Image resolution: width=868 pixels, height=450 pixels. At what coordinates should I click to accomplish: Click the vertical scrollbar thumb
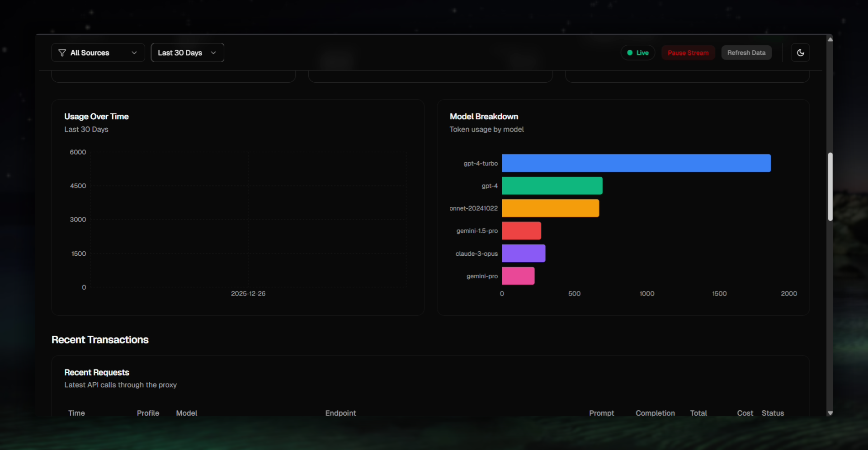click(830, 187)
